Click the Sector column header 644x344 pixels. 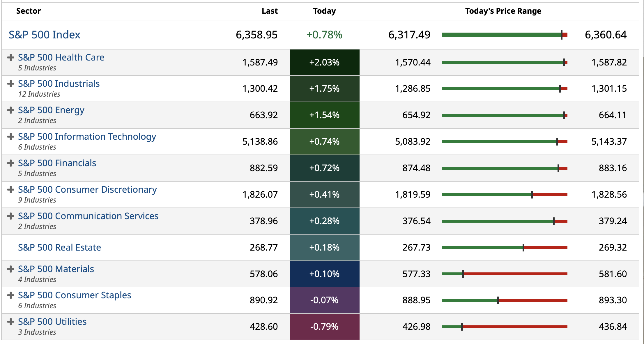tap(29, 11)
